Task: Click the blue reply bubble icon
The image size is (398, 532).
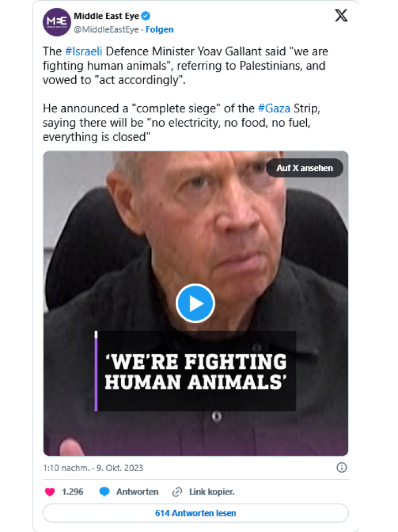Action: point(104,492)
